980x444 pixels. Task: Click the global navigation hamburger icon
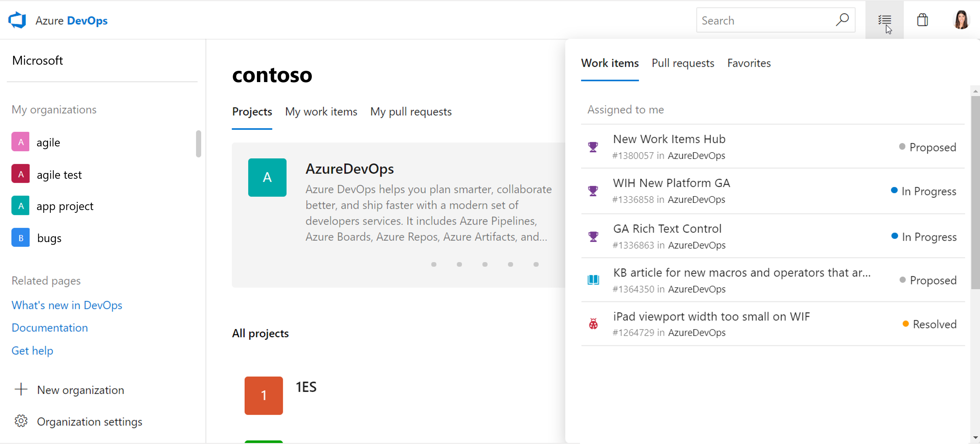884,21
